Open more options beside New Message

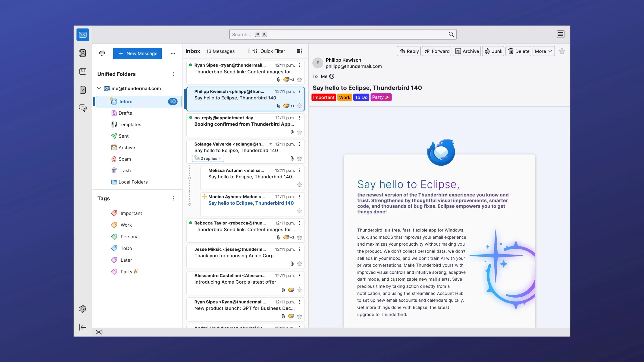coord(173,53)
